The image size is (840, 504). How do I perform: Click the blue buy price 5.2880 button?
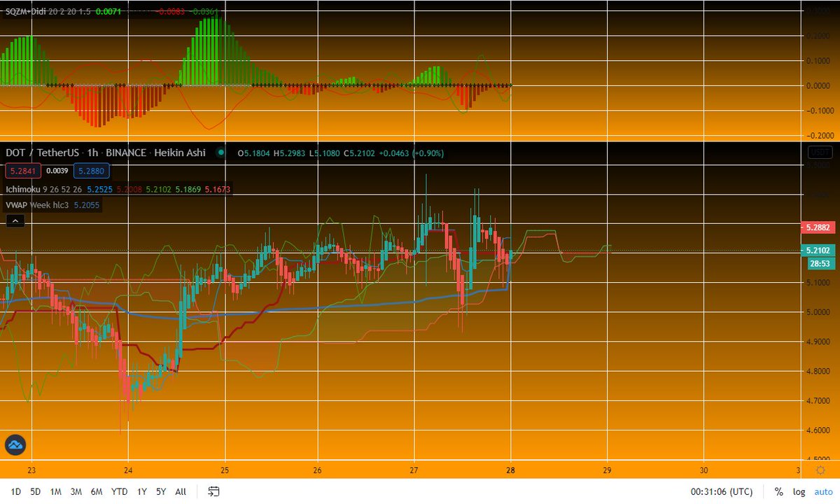(x=92, y=170)
